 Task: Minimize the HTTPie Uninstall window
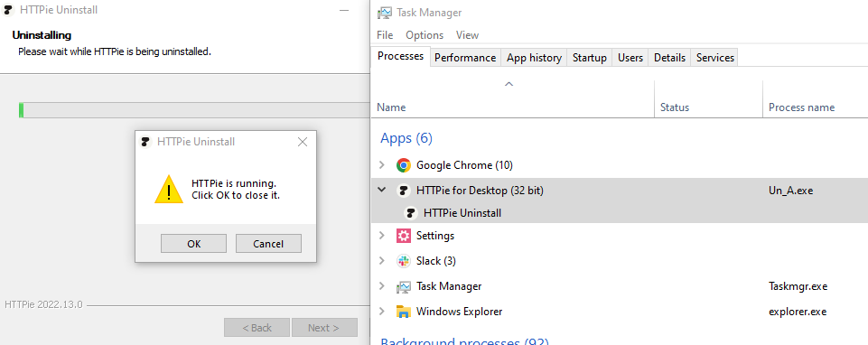[x=344, y=11]
